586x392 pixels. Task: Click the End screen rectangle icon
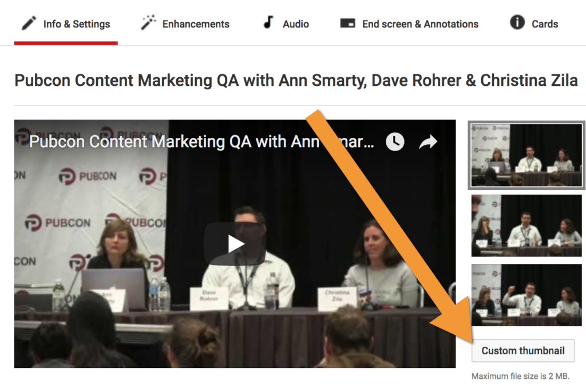(x=347, y=23)
